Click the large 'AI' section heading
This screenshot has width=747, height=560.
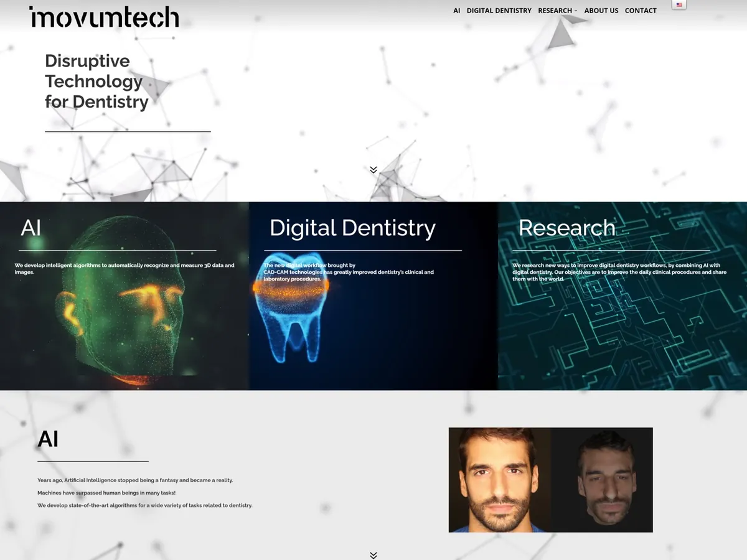48,439
